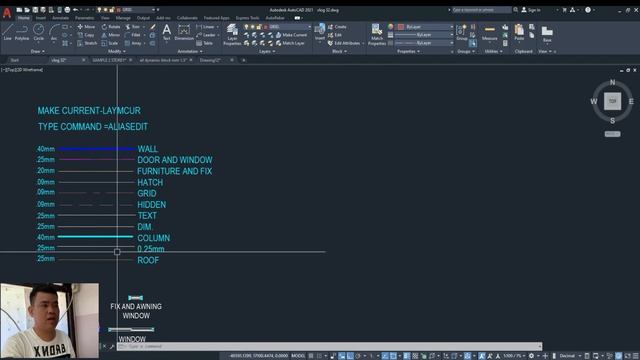
Task: Toggle object snap in status bar
Action: pyautogui.click(x=393, y=356)
